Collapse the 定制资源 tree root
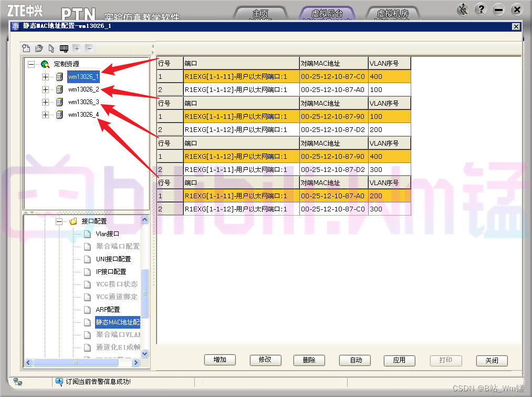The width and height of the screenshot is (532, 397). point(32,64)
